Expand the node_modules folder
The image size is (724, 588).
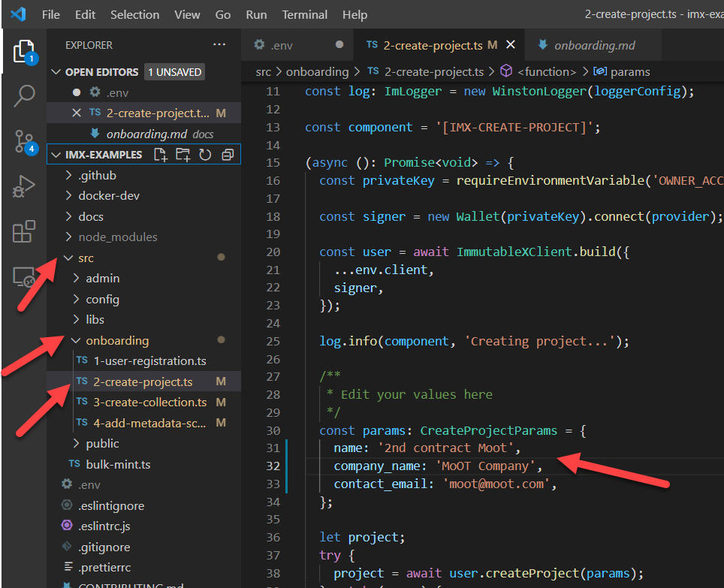click(x=68, y=237)
